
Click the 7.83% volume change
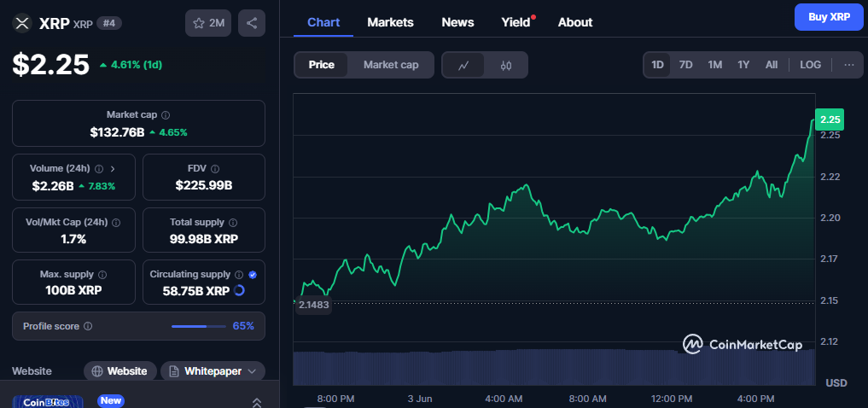click(x=102, y=187)
